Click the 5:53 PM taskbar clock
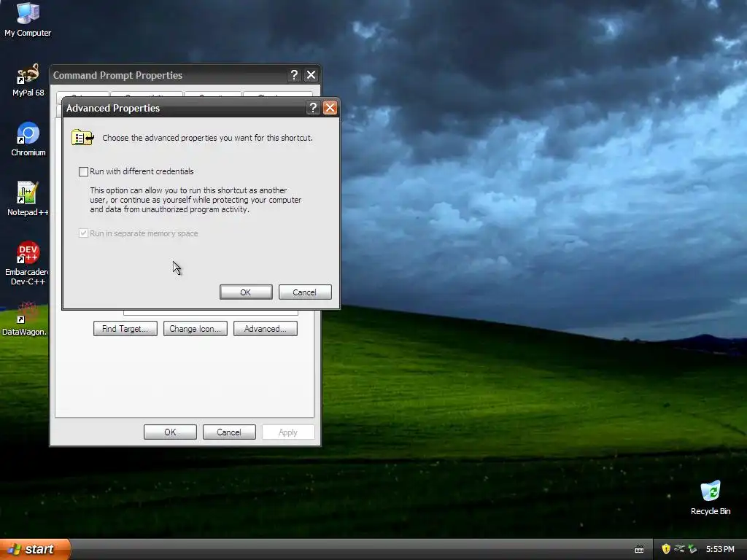 point(720,549)
